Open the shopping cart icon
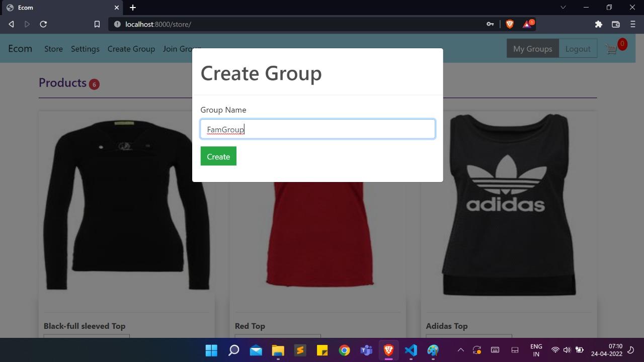Image resolution: width=644 pixels, height=362 pixels. click(611, 49)
